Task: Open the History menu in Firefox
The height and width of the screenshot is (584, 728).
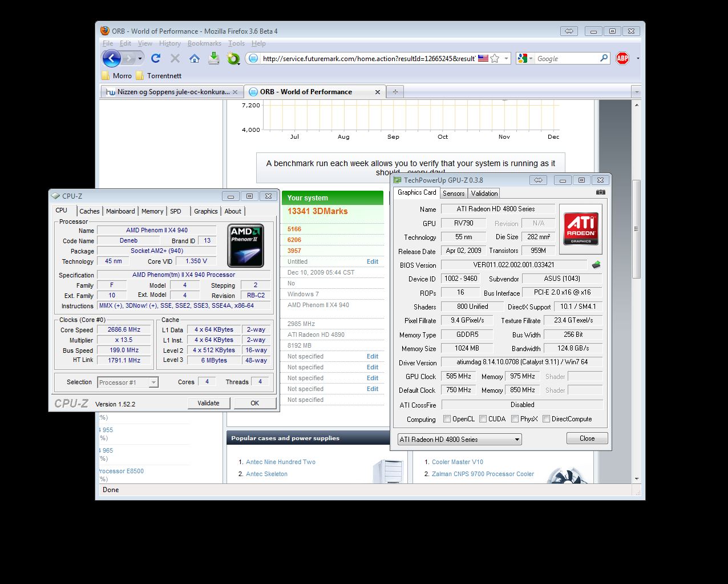Action: tap(169, 43)
